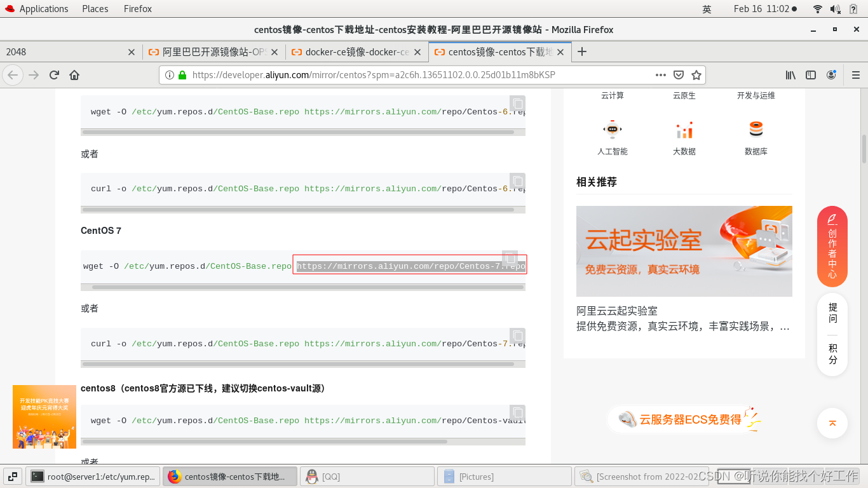Close the docker-ce镜像 tab
Screen dimensions: 868x488
point(417,52)
